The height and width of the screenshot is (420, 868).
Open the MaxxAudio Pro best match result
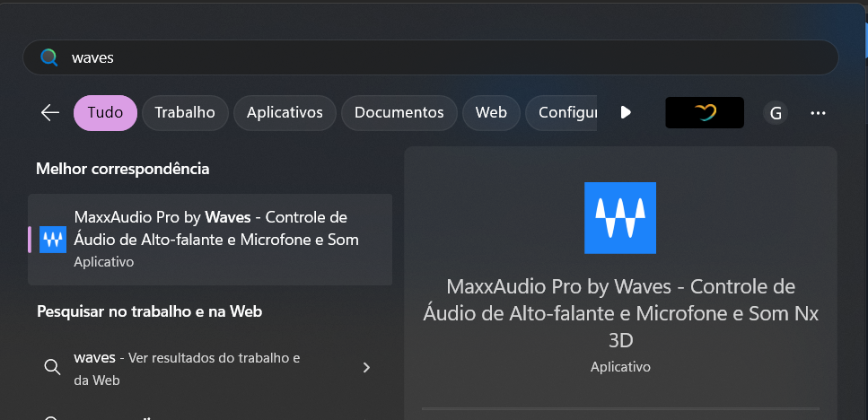215,239
